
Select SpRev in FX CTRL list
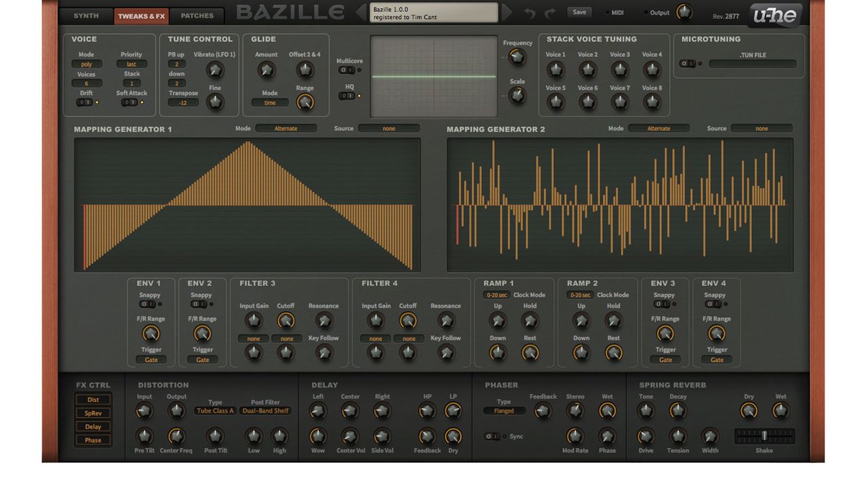click(x=93, y=413)
